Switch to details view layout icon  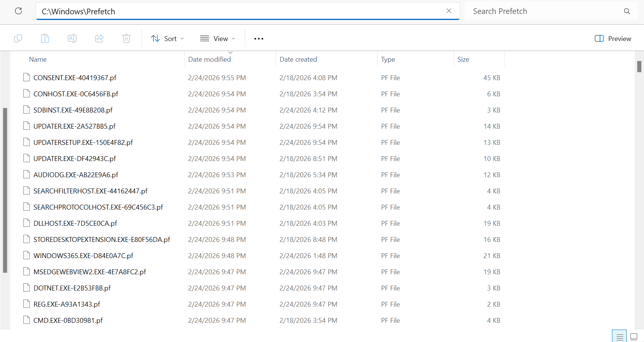[x=620, y=336]
